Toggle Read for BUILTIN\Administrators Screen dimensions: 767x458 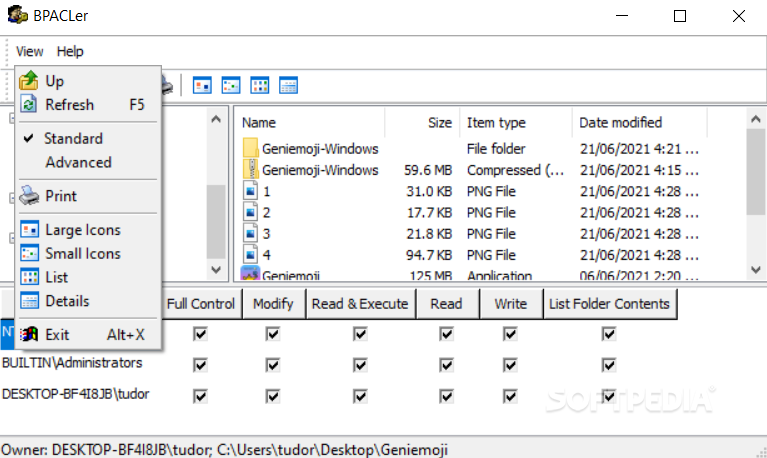point(446,365)
